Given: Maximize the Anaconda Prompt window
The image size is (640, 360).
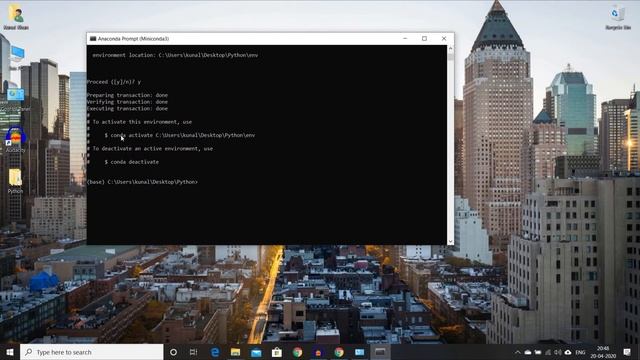Looking at the screenshot, I should point(424,38).
